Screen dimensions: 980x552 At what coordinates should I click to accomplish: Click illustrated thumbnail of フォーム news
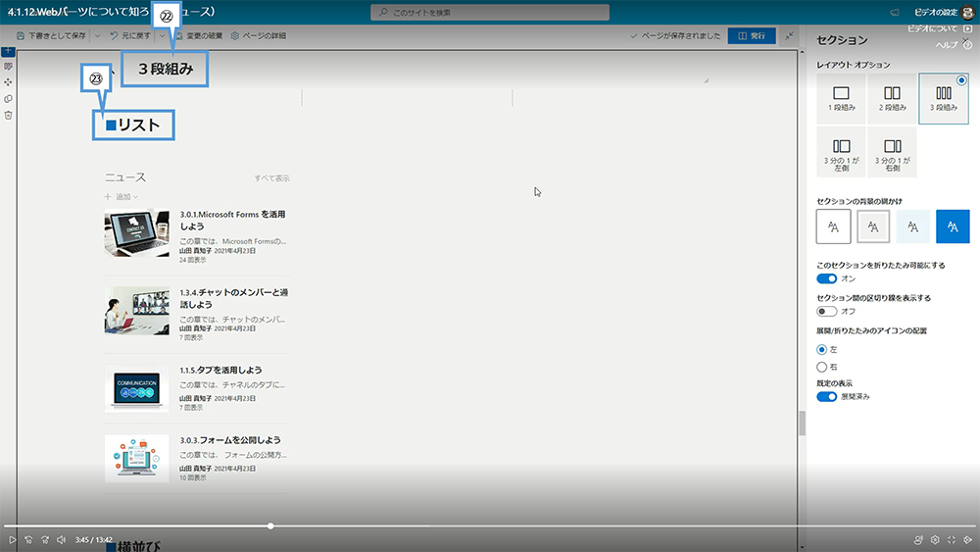pyautogui.click(x=137, y=458)
